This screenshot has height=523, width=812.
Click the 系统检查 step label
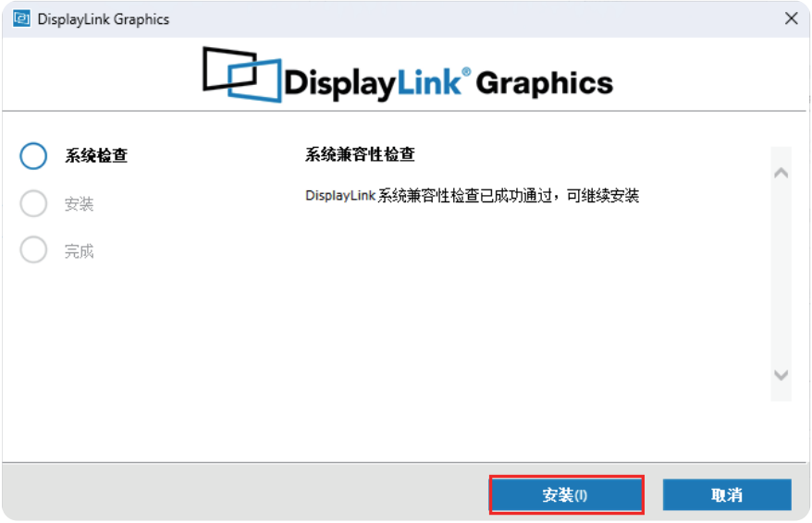pyautogui.click(x=96, y=156)
